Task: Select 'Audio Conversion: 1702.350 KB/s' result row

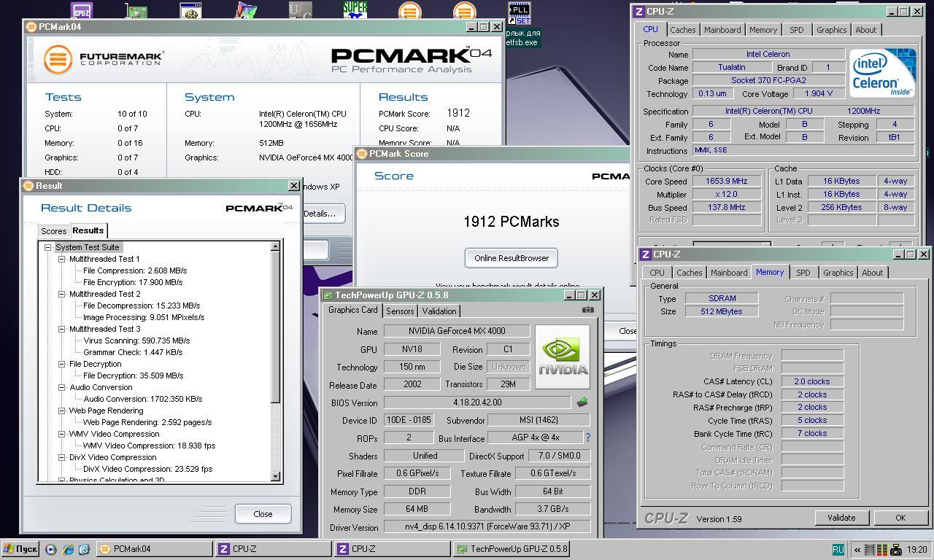Action: 142,399
